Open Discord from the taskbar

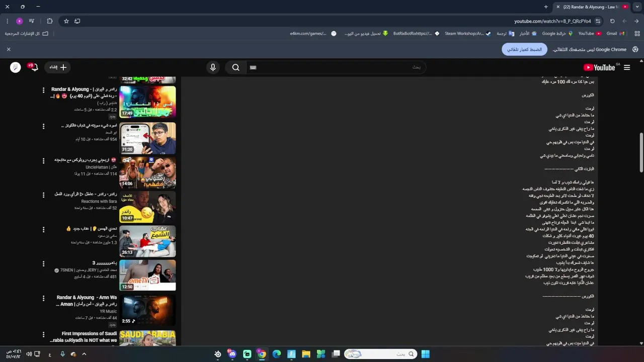(232, 354)
